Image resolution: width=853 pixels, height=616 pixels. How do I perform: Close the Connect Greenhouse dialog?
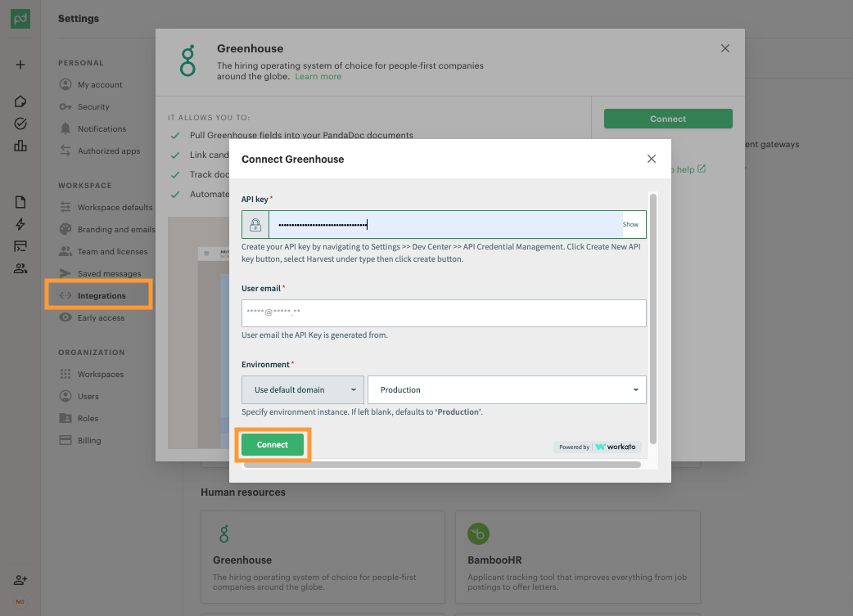pos(651,159)
